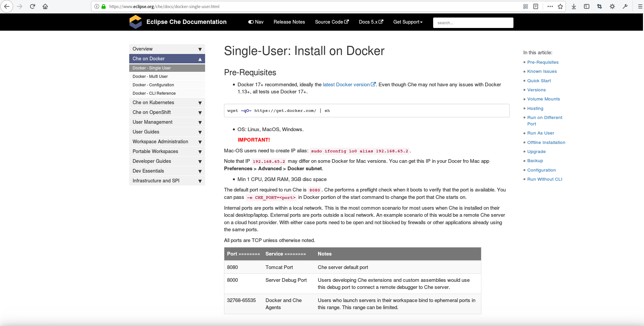The image size is (644, 326).
Task: Open Docker - CLI Reference page
Action: pos(167,93)
